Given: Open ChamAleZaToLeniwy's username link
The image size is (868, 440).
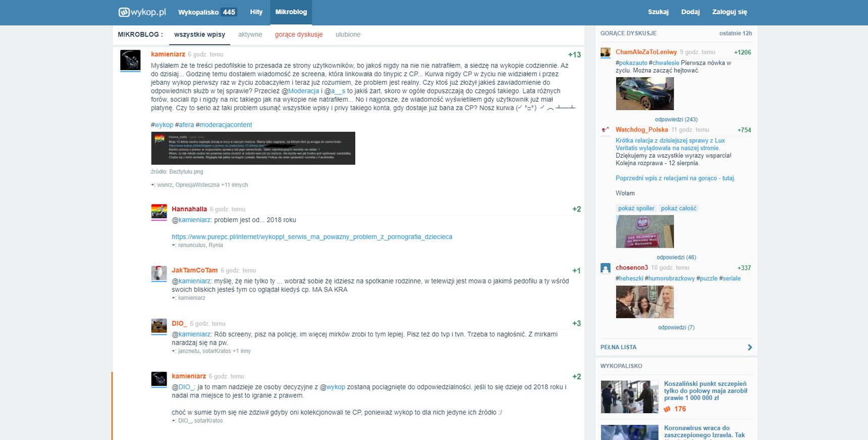Looking at the screenshot, I should click(x=646, y=52).
